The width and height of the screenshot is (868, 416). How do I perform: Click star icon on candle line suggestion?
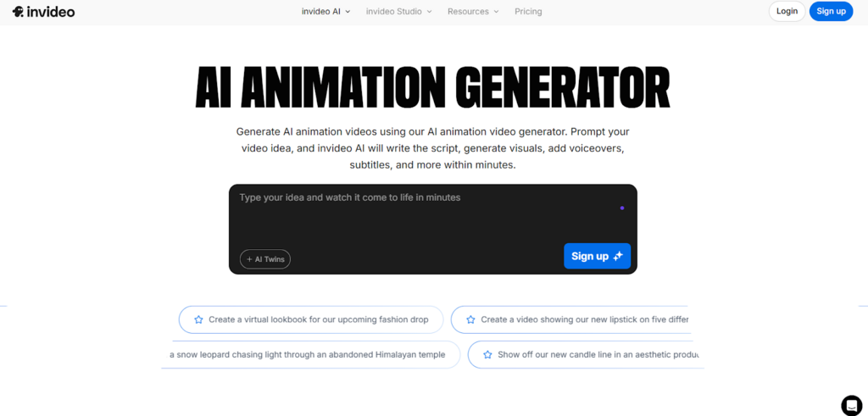pos(487,355)
